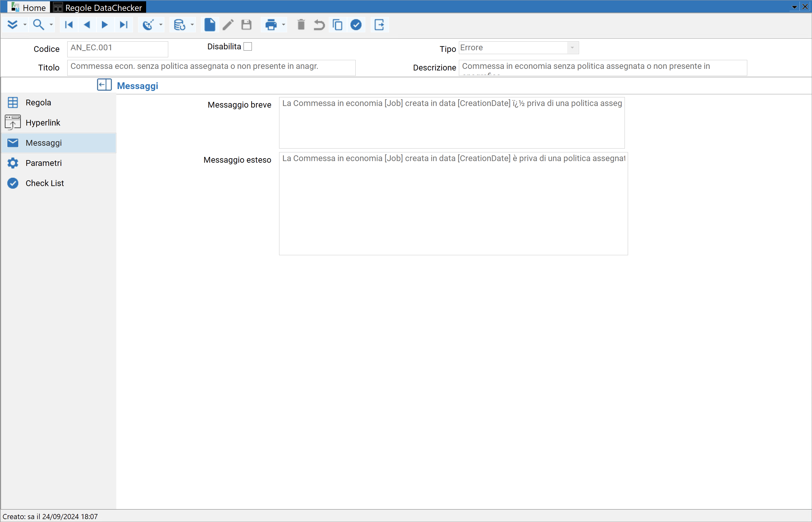Image resolution: width=812 pixels, height=522 pixels.
Task: Go to the previous record
Action: pyautogui.click(x=87, y=25)
